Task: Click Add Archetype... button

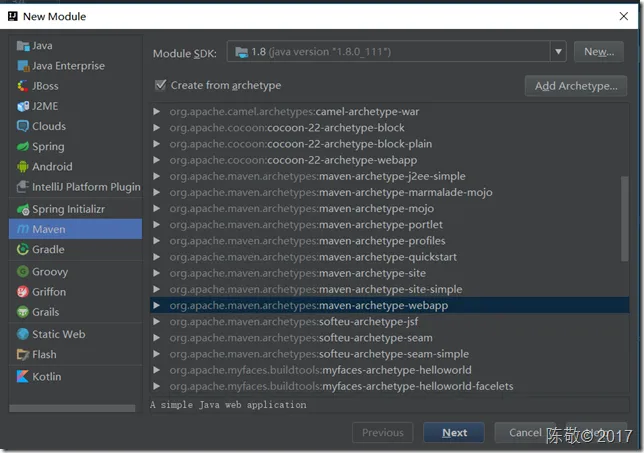Action: 576,86
